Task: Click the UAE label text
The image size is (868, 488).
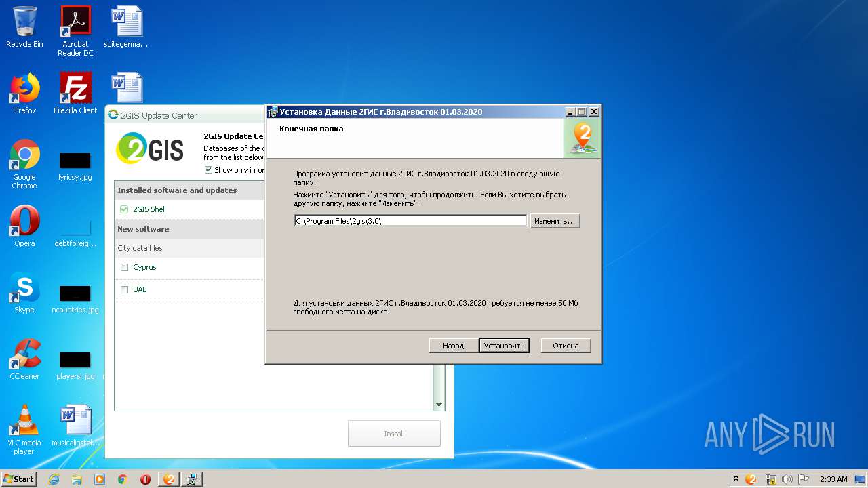Action: (x=140, y=289)
